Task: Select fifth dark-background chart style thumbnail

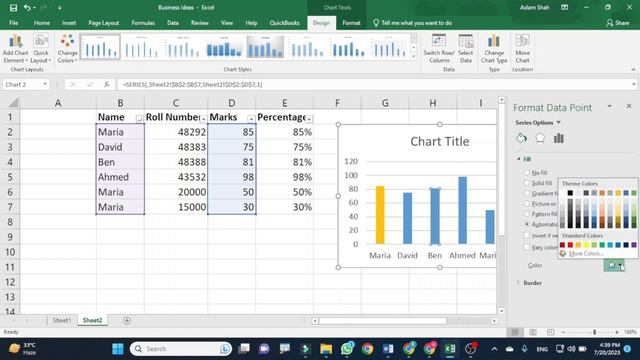Action: point(265,47)
